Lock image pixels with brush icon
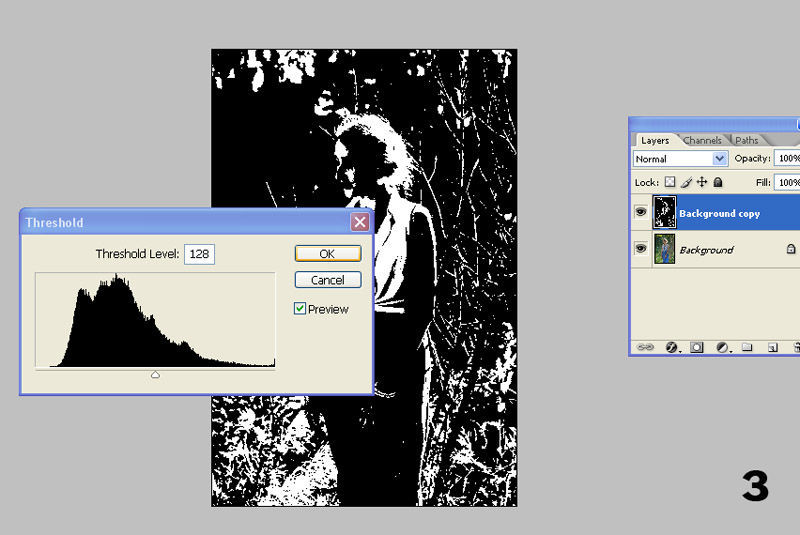 point(686,183)
